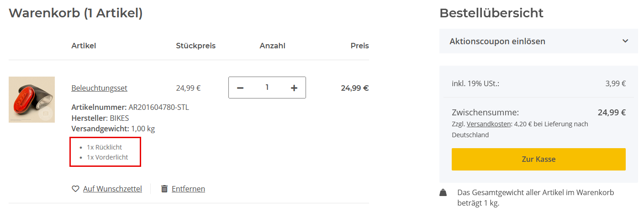This screenshot has height=217, width=644.
Task: Expand coupon section via chevron arrow
Action: [625, 41]
